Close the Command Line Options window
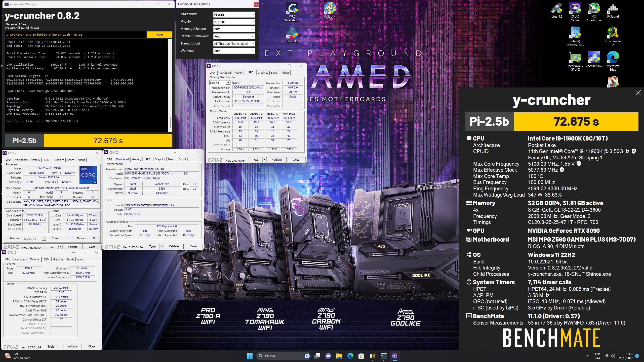The width and height of the screenshot is (644, 362). point(256,4)
